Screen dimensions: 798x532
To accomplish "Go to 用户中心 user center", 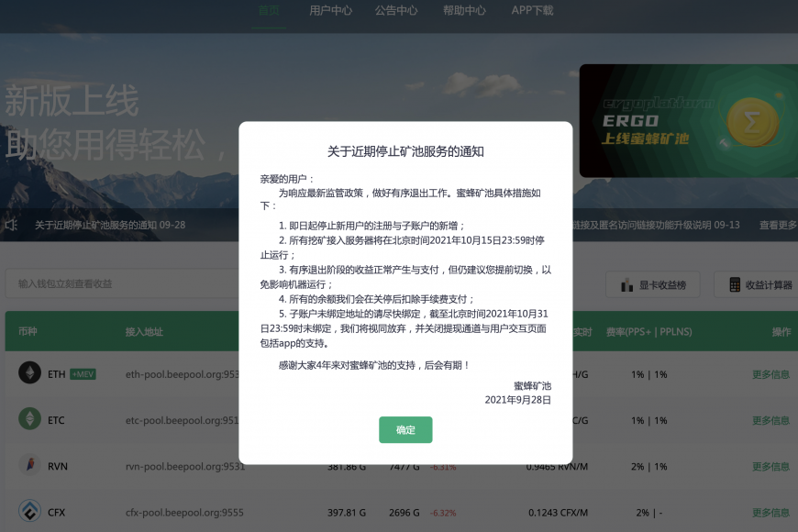I will pos(330,10).
